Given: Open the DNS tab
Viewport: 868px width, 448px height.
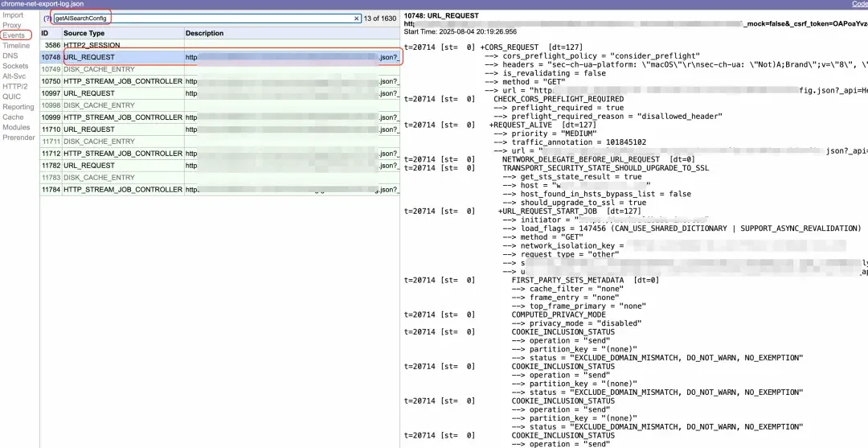Looking at the screenshot, I should 10,55.
